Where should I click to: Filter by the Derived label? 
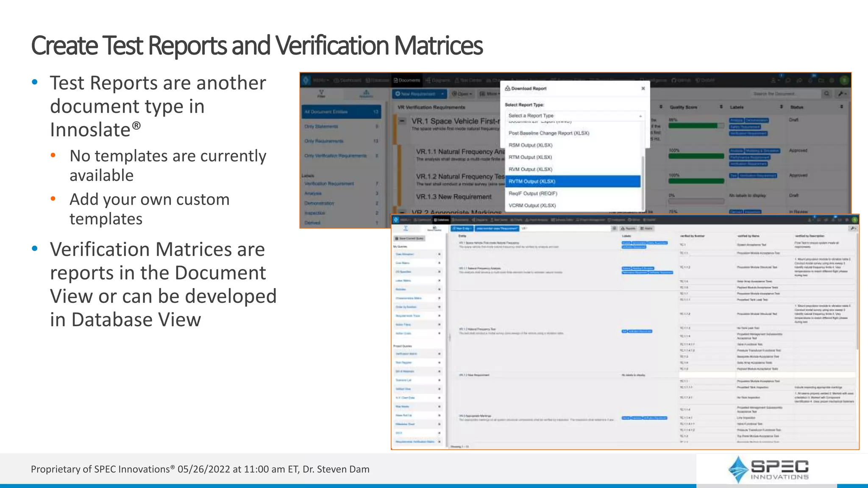[312, 223]
